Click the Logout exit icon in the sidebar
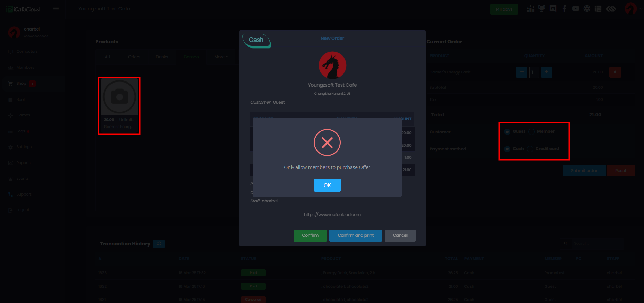 (10, 210)
